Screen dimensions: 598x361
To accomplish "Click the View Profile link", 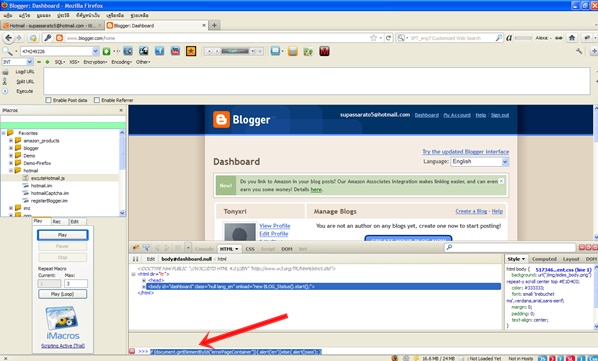I will coord(275,226).
